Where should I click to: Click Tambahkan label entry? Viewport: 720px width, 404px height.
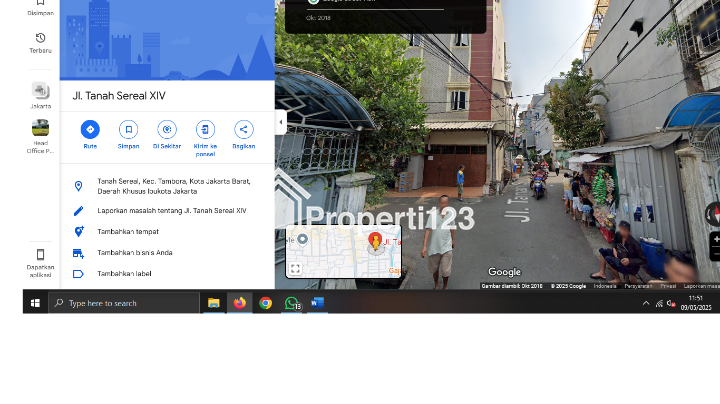[x=123, y=273]
